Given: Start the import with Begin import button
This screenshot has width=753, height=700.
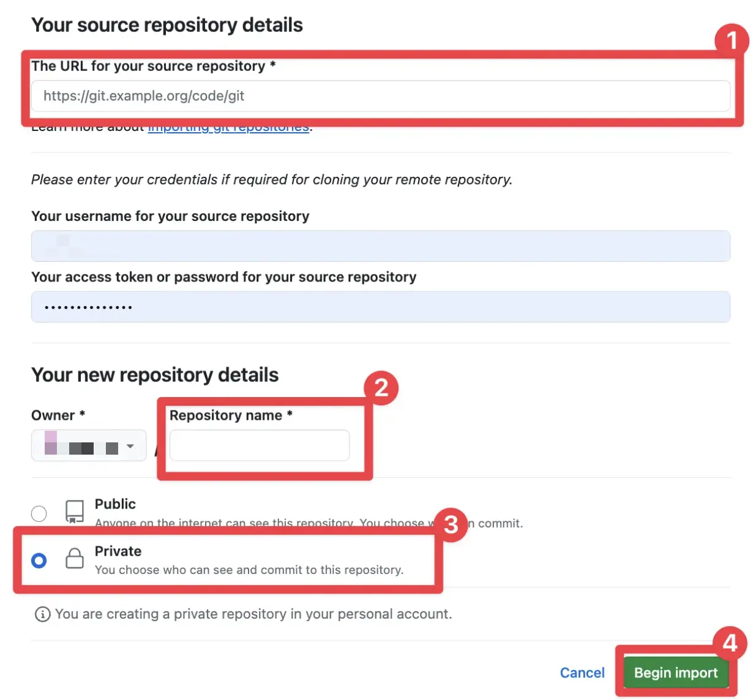Looking at the screenshot, I should coord(675,672).
